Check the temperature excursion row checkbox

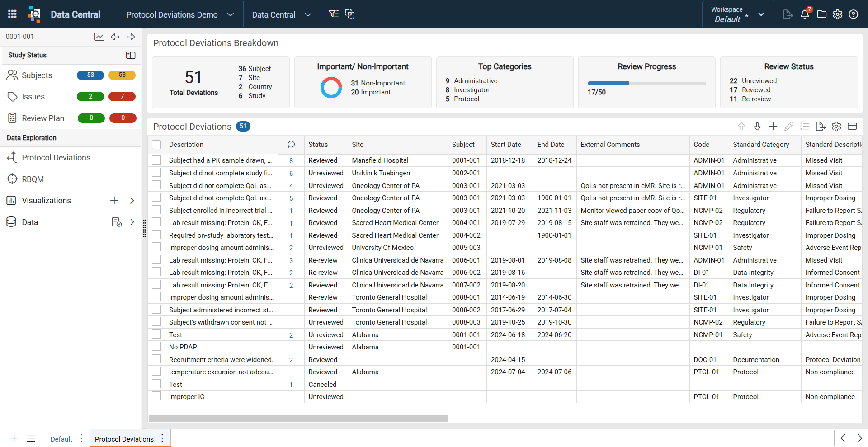(x=156, y=372)
